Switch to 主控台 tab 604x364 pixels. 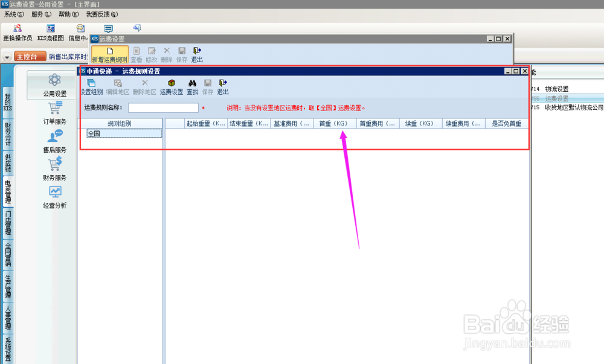[x=30, y=57]
